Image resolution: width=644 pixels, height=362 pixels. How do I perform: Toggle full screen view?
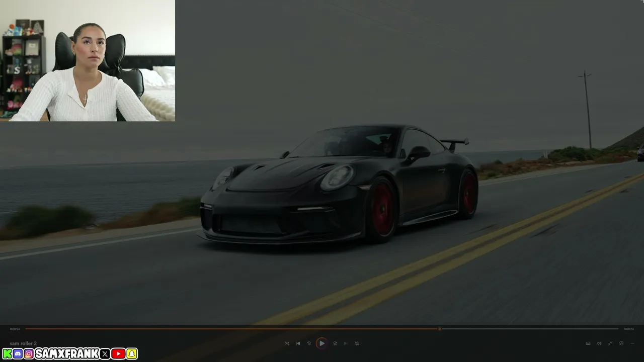click(610, 343)
